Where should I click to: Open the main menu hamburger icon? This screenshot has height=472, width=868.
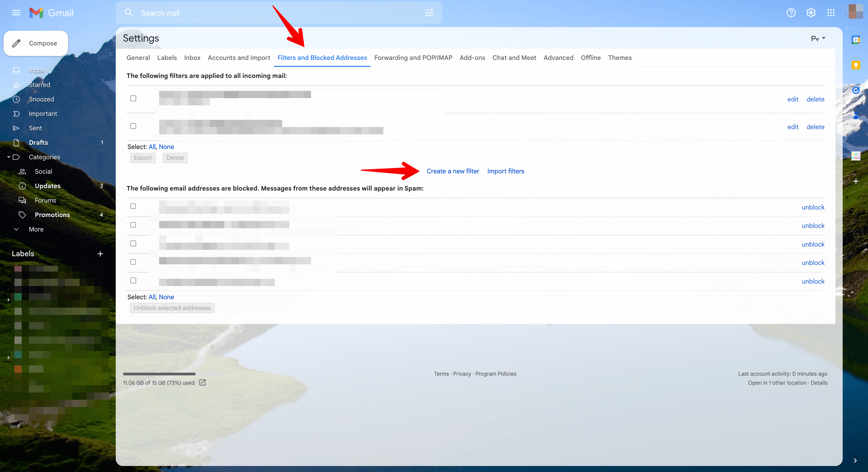click(16, 13)
